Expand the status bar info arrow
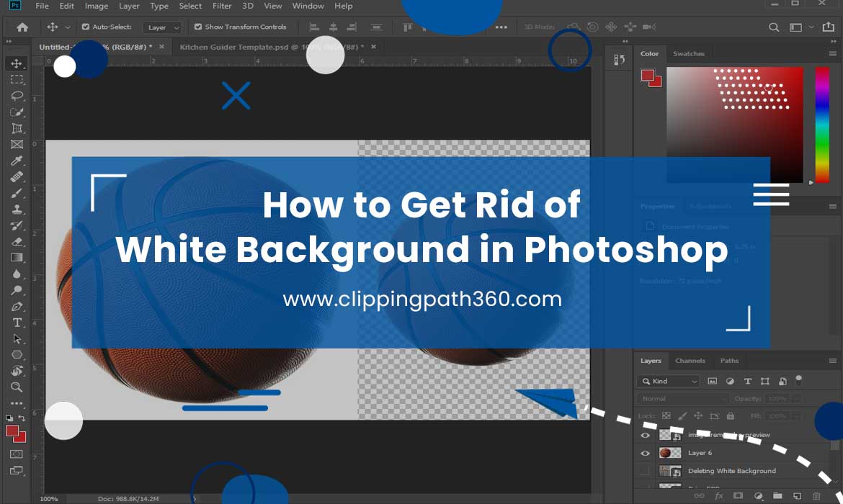 click(x=194, y=499)
